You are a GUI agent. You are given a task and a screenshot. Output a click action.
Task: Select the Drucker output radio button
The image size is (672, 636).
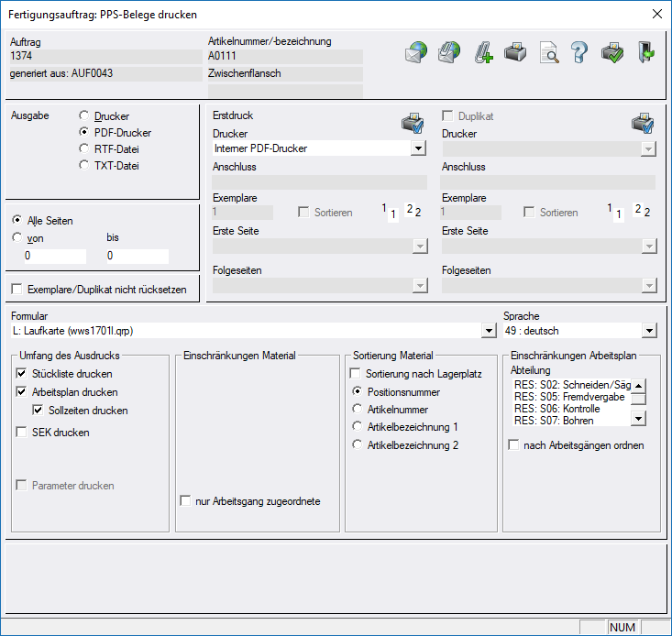85,116
